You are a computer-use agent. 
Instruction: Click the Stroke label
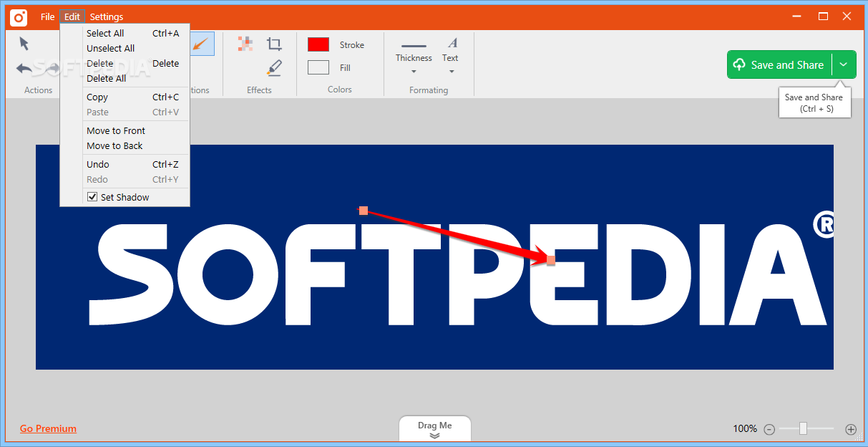(x=352, y=44)
